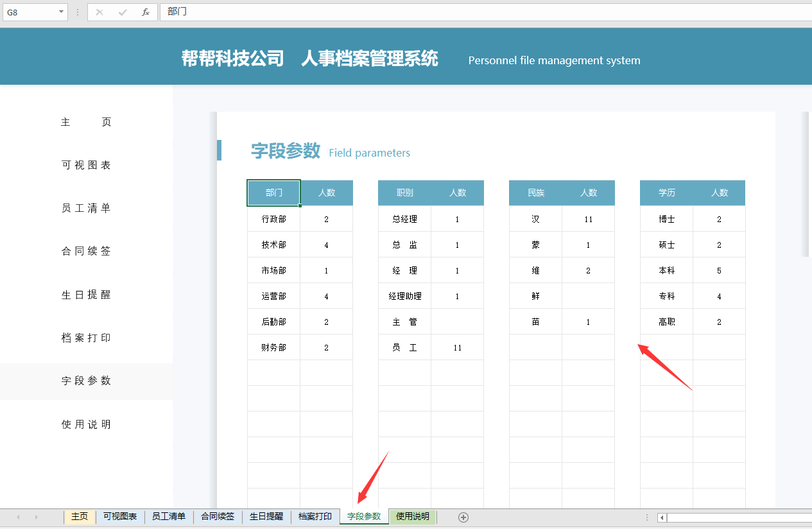
Task: Click the 硕士 education cell
Action: coord(666,245)
